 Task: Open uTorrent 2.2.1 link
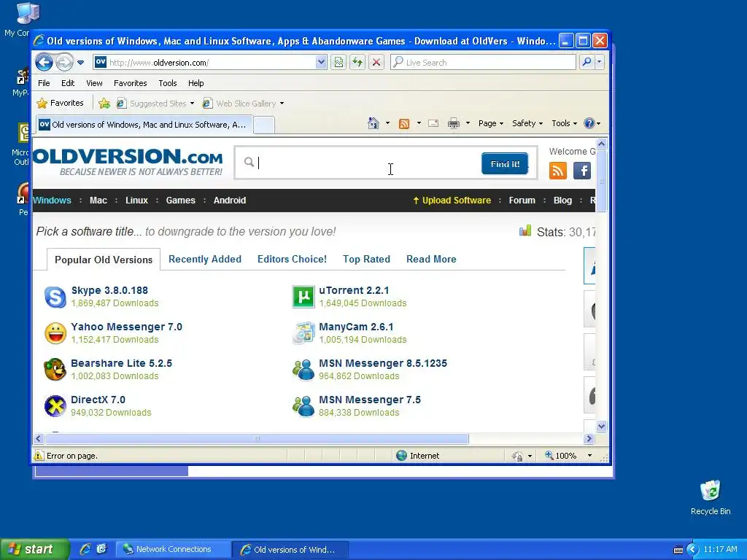click(354, 290)
